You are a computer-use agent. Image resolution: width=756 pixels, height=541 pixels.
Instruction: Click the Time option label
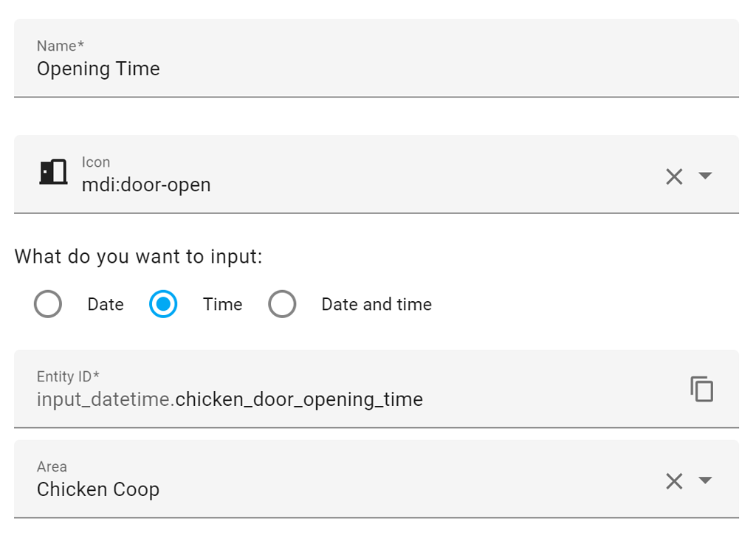click(x=221, y=303)
